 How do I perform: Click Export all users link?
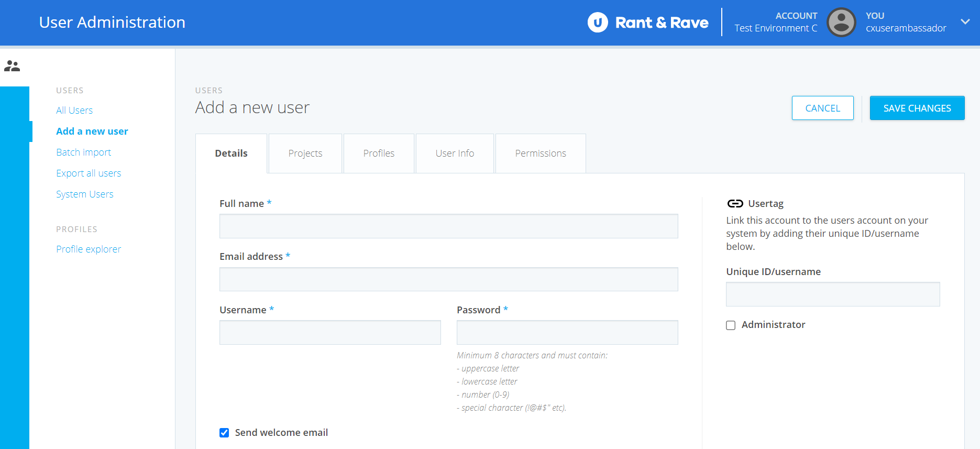(89, 173)
